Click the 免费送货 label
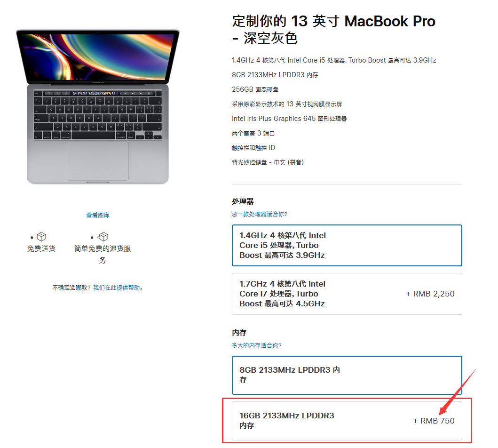The image size is (498, 448). click(41, 248)
